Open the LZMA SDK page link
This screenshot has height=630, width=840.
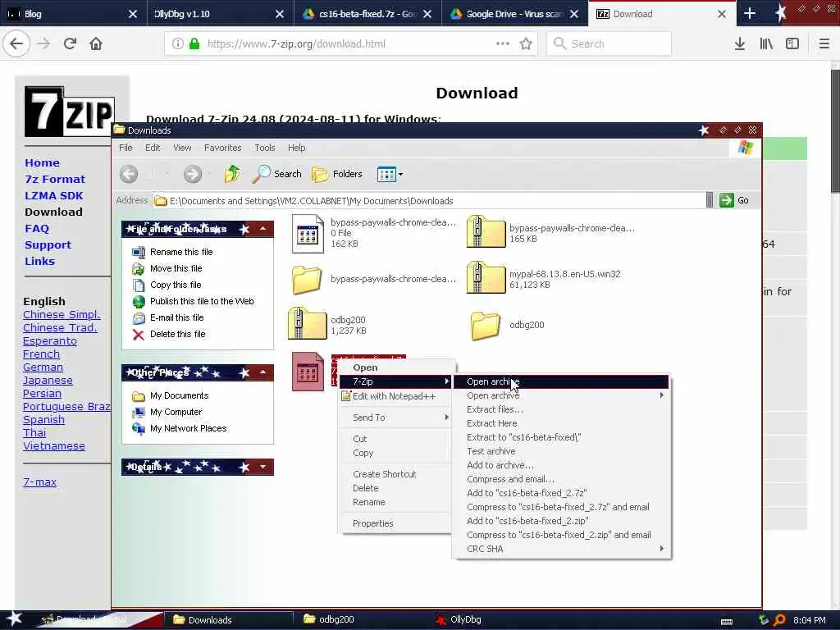coord(54,195)
